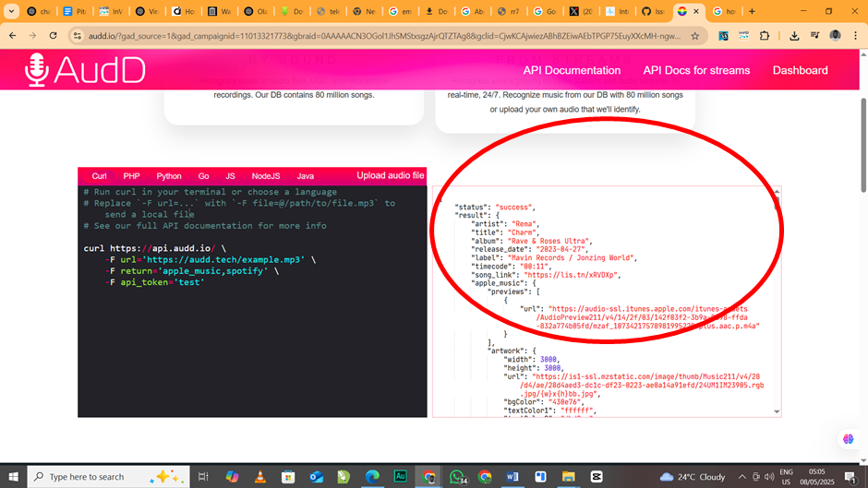Show hidden system tray icons

(741, 476)
